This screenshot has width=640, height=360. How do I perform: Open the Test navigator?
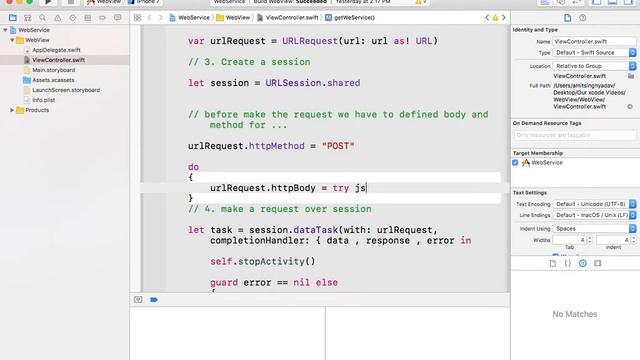pos(73,18)
